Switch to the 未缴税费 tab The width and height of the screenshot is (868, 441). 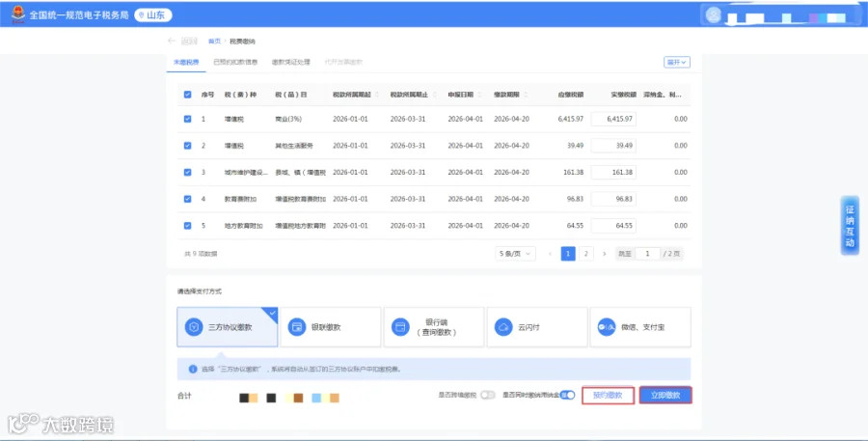tap(186, 62)
